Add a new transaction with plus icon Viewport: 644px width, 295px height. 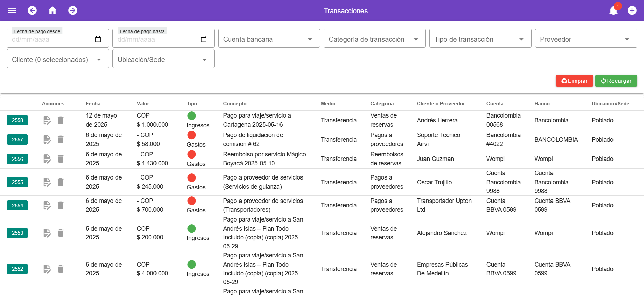pyautogui.click(x=632, y=10)
